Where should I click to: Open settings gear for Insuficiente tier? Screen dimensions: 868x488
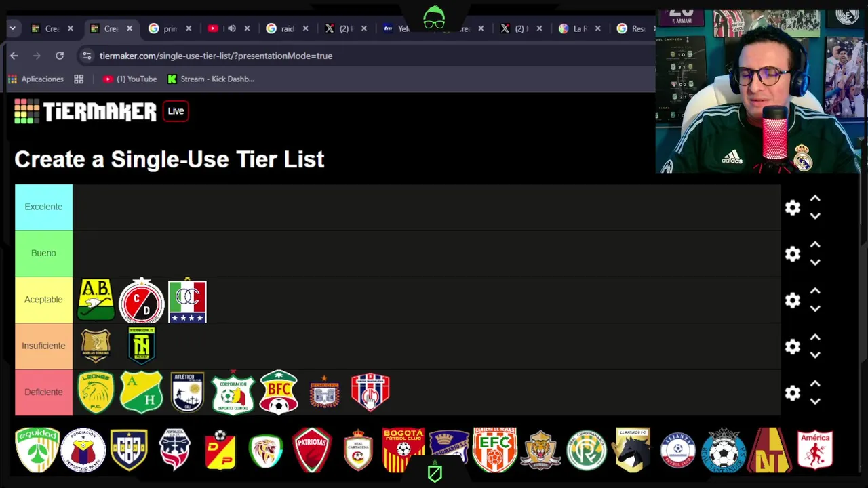pyautogui.click(x=792, y=346)
